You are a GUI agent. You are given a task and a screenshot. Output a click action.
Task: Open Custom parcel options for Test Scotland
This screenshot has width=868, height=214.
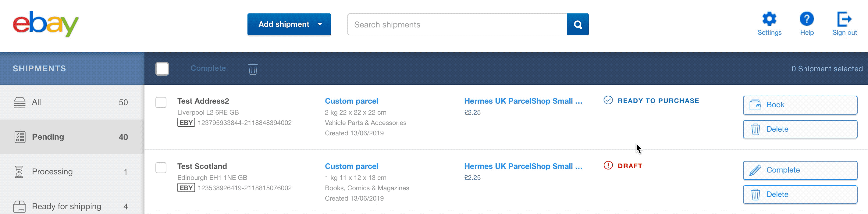351,166
